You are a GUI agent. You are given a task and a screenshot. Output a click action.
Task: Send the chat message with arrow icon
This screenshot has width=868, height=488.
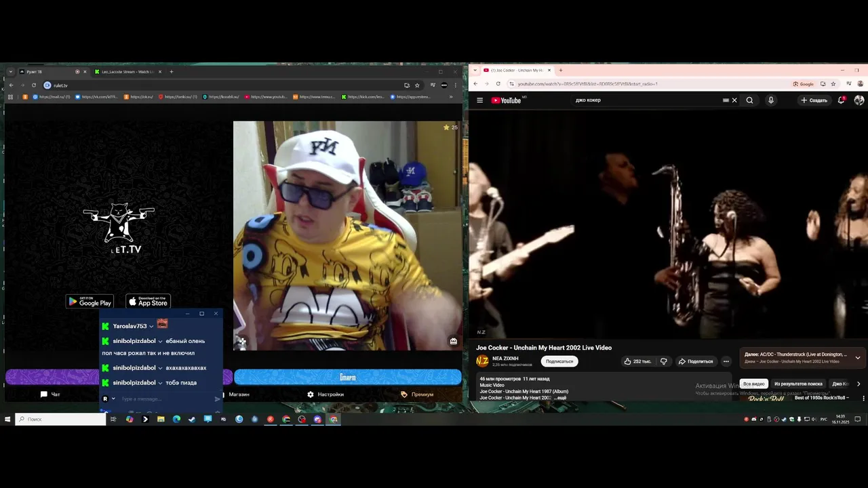click(217, 399)
